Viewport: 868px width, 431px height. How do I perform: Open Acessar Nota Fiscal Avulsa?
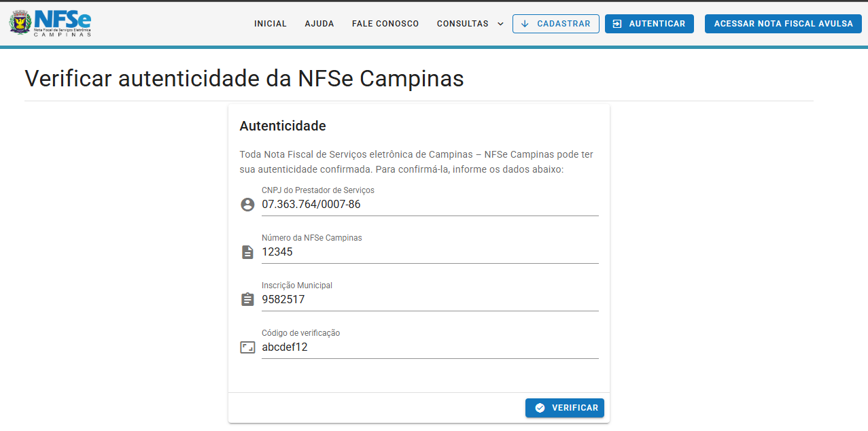[x=783, y=24]
